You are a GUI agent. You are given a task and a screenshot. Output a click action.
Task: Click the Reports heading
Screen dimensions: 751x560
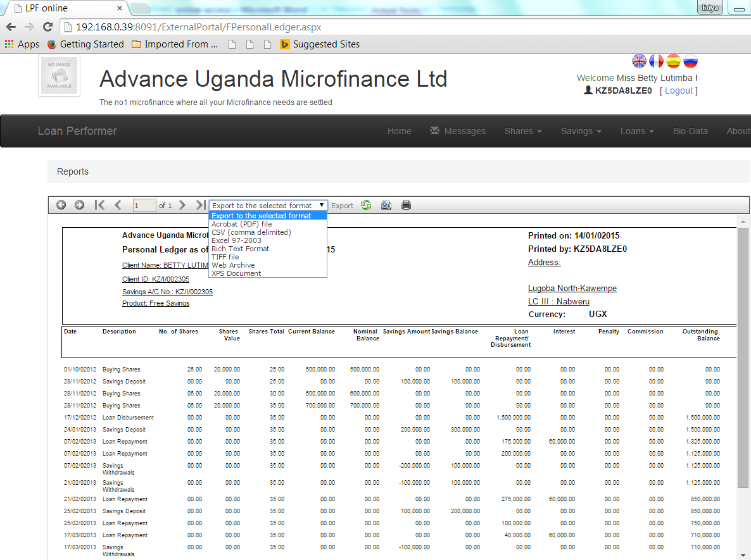coord(73,171)
